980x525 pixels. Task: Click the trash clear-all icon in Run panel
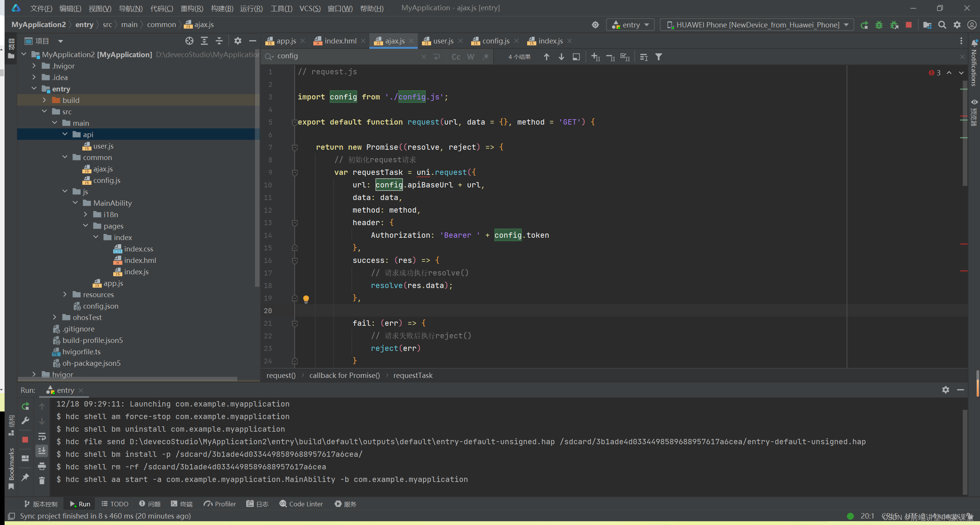[42, 481]
